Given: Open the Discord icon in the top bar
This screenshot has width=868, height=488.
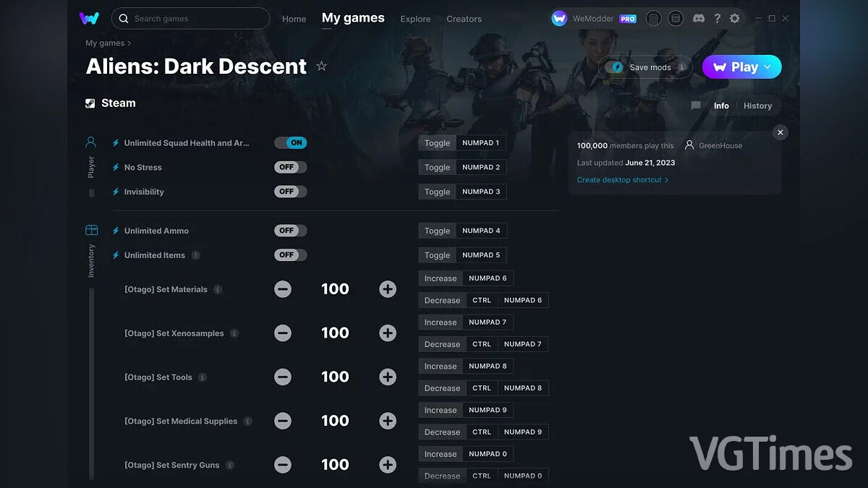Looking at the screenshot, I should (698, 18).
